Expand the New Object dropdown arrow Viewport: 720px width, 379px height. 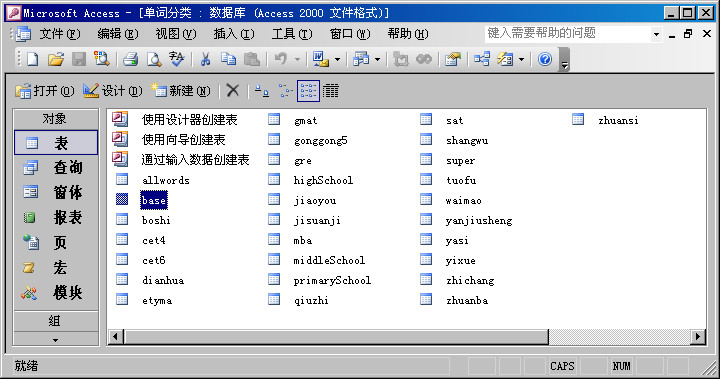pyautogui.click(x=521, y=59)
